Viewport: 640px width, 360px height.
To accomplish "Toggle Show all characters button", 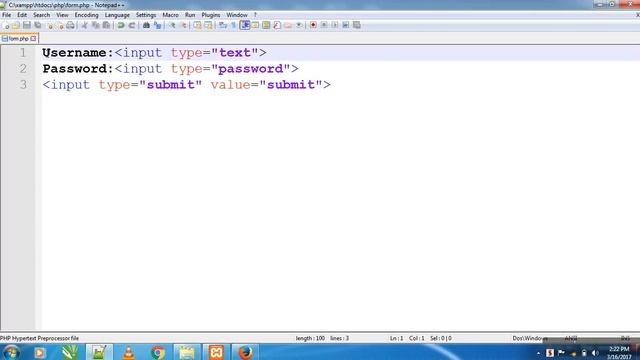I will [x=234, y=25].
